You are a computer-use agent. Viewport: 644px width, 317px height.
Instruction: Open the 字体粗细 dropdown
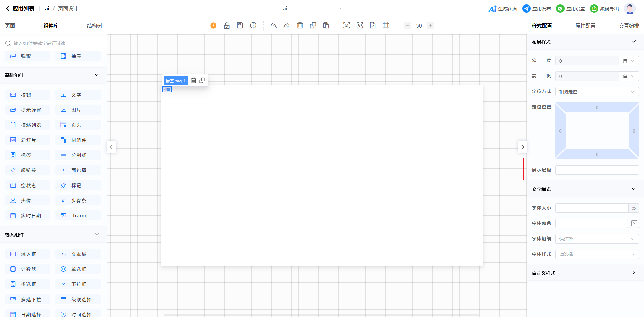tap(597, 239)
